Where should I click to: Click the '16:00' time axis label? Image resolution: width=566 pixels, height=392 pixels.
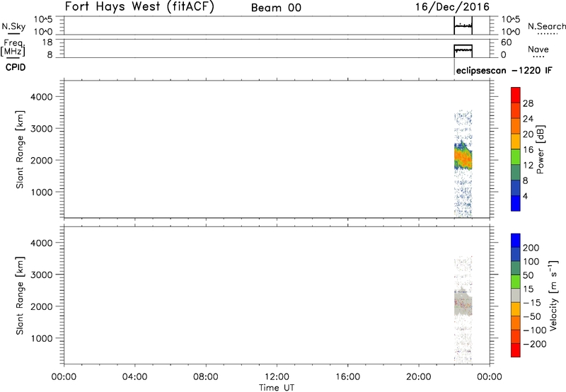(347, 376)
